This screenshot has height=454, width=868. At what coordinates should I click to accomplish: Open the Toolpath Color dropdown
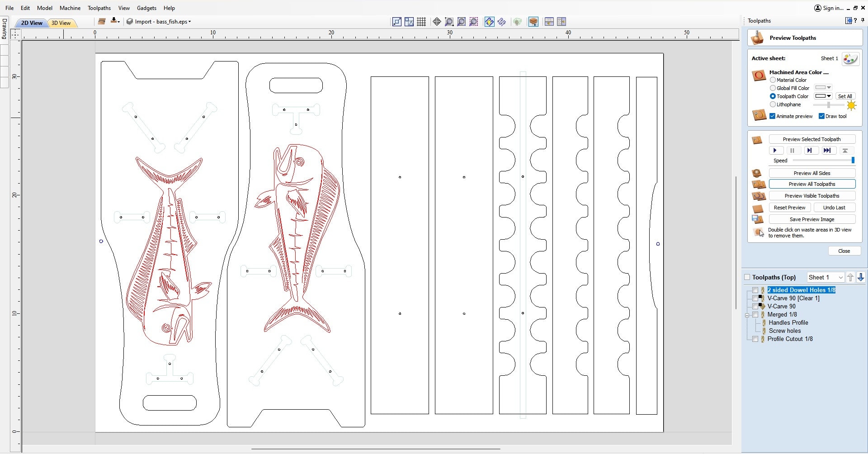click(829, 96)
